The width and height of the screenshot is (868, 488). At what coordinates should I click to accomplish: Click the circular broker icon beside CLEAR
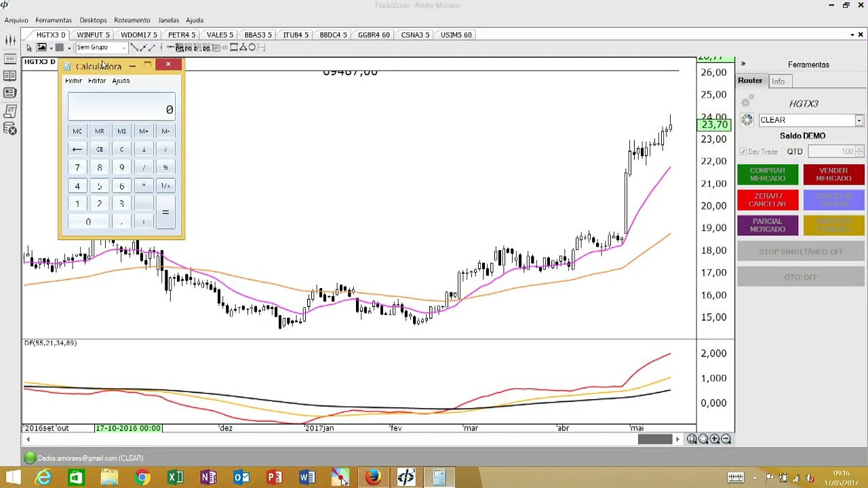pyautogui.click(x=747, y=120)
